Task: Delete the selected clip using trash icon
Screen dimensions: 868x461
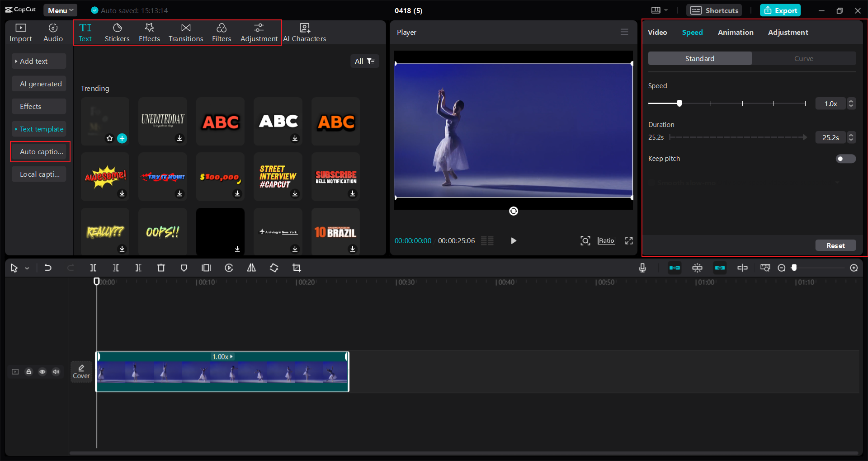Action: (x=161, y=268)
